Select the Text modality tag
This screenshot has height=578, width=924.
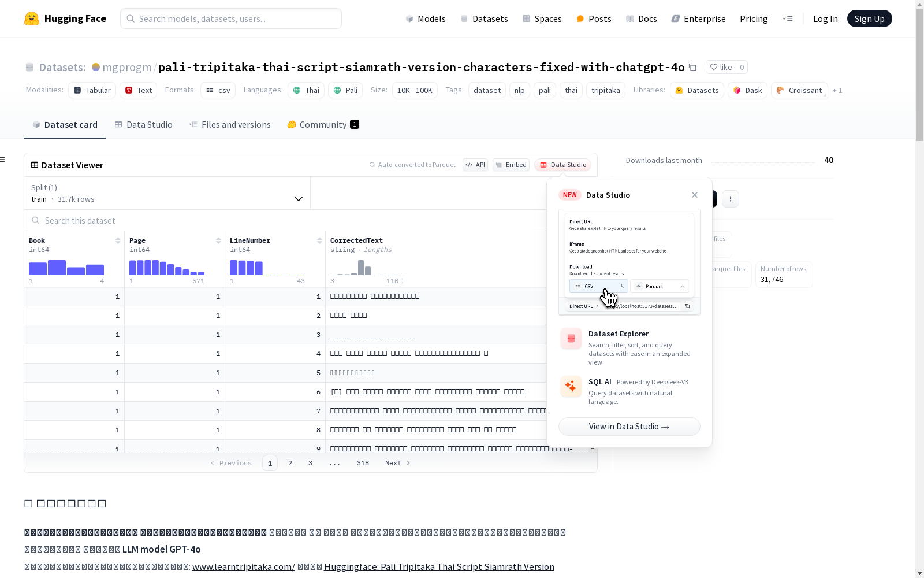click(139, 90)
